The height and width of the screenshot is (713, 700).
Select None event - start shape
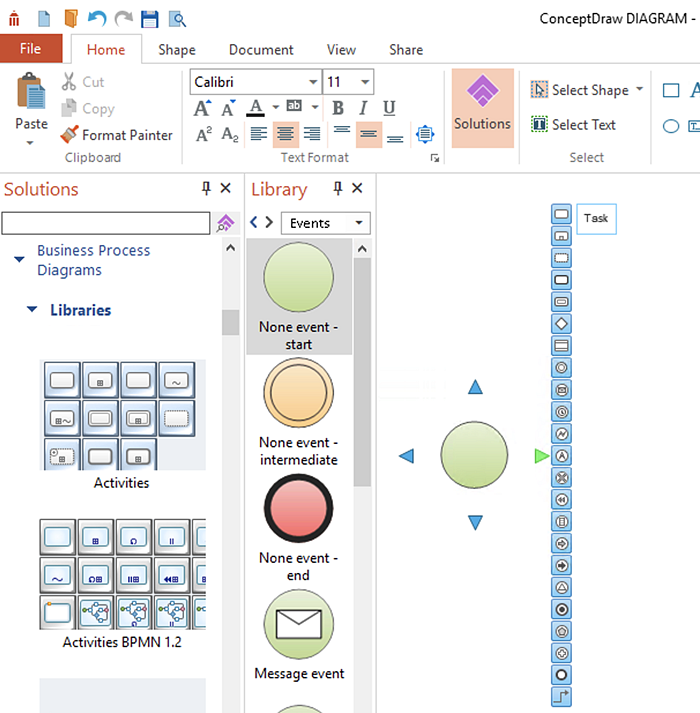(299, 296)
